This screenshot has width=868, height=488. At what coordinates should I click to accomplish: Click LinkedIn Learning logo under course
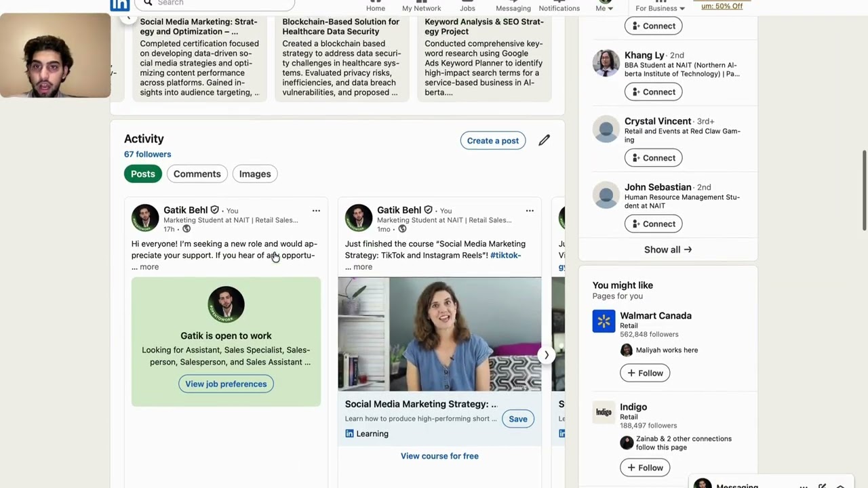click(349, 434)
